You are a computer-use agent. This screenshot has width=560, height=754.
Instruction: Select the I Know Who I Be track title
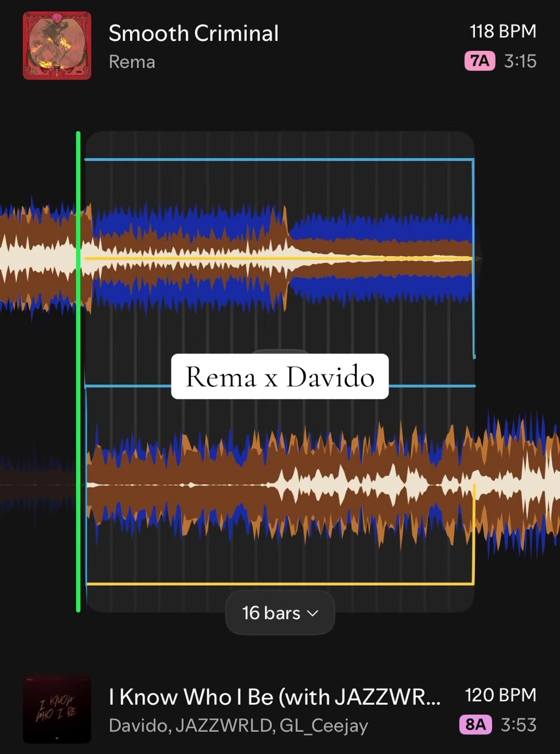click(275, 697)
